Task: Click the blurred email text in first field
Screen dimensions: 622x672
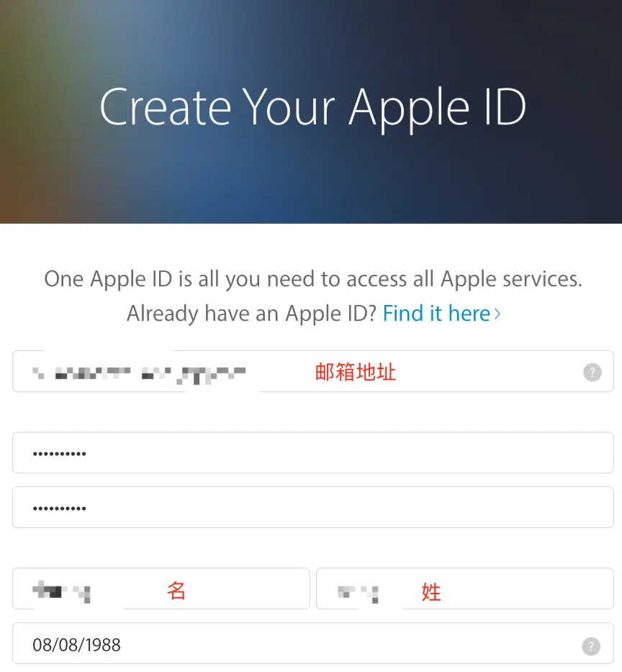Action: tap(139, 375)
